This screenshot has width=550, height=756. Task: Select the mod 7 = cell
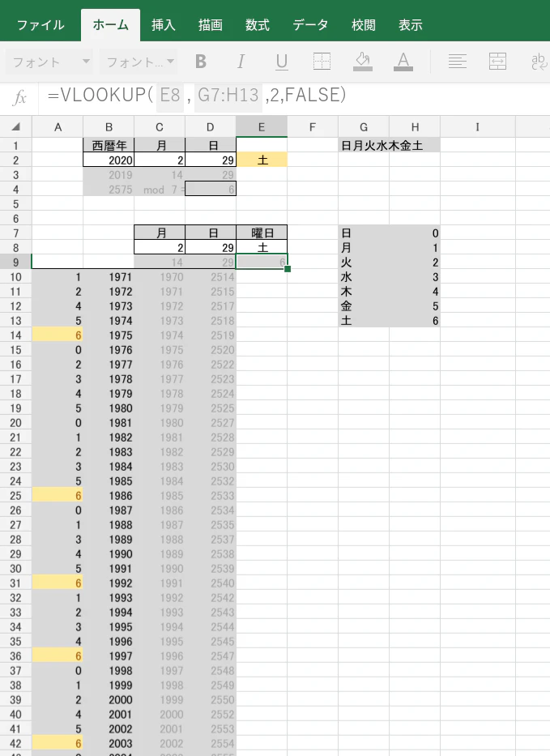point(160,190)
